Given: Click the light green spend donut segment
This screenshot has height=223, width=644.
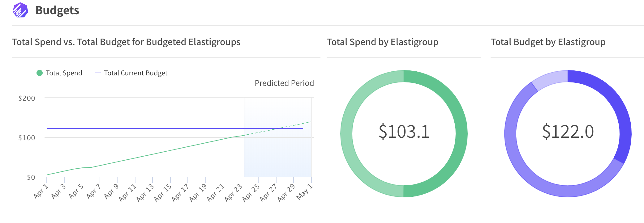Looking at the screenshot, I should point(347,134).
